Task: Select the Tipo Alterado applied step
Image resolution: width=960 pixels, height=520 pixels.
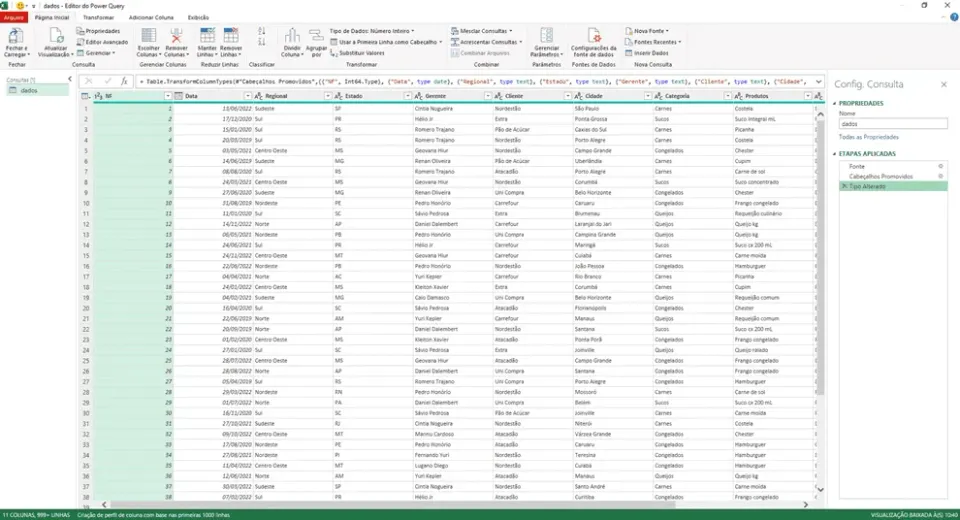Action: [893, 186]
